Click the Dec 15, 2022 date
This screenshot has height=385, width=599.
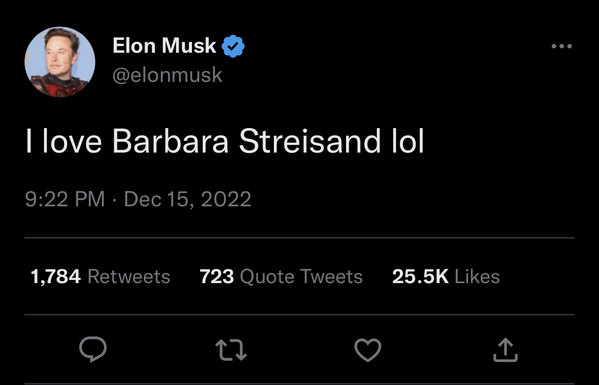pyautogui.click(x=188, y=199)
